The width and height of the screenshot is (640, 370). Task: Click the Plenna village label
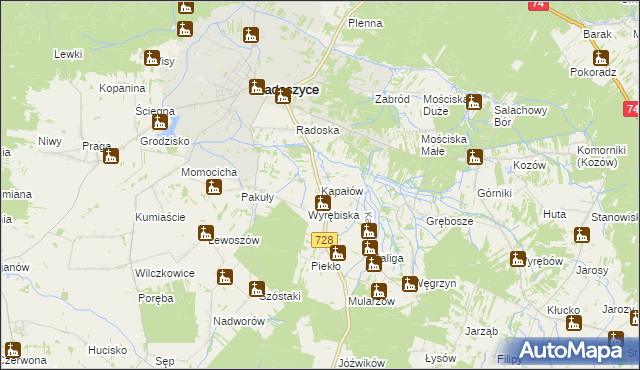click(365, 23)
